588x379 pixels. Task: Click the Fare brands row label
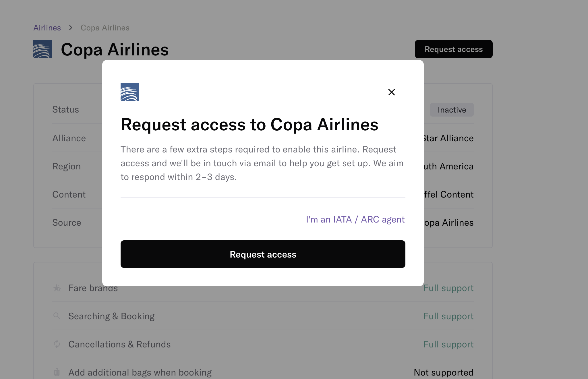click(x=93, y=288)
